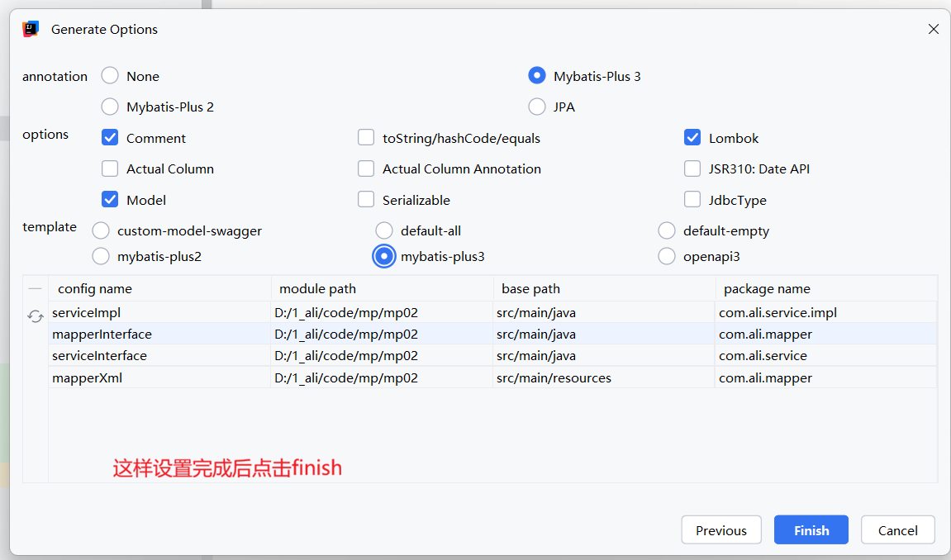
Task: Toggle the Actual Column Annotation checkbox
Action: [x=366, y=168]
